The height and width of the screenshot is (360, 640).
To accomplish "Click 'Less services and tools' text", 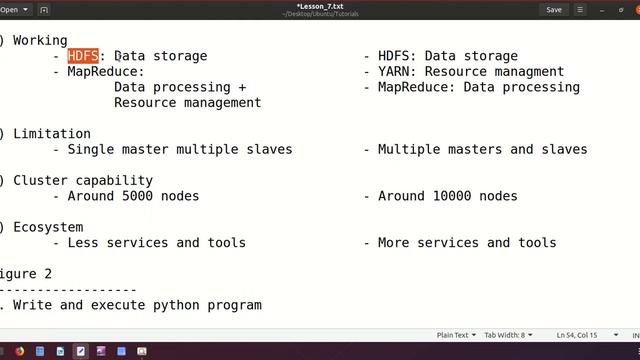I will [x=157, y=242].
